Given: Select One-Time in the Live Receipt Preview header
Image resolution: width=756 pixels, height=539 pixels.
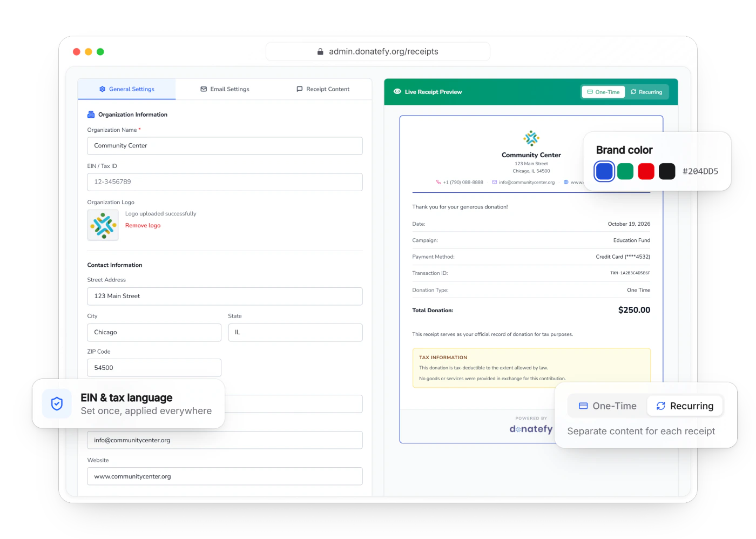Looking at the screenshot, I should point(603,92).
